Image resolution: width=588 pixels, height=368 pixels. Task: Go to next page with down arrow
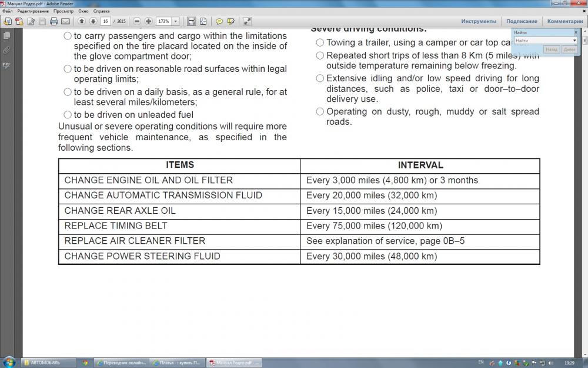pyautogui.click(x=93, y=21)
